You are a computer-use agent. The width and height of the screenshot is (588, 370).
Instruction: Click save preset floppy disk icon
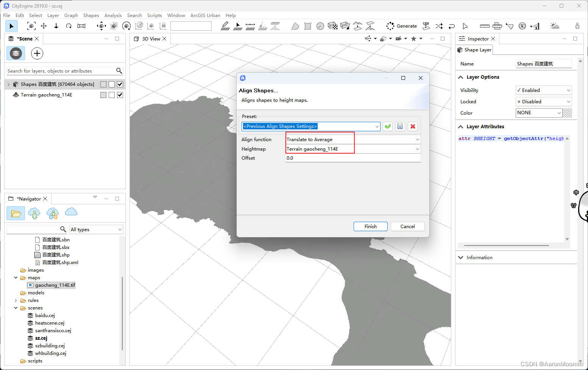400,126
